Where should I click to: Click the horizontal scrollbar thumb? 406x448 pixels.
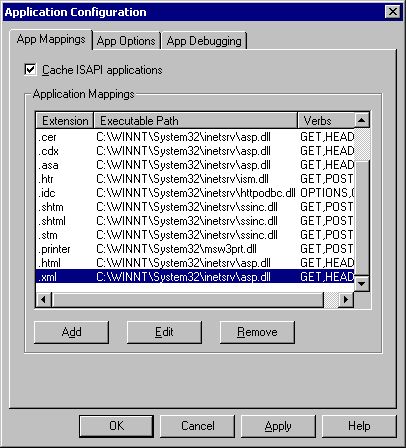(x=187, y=299)
